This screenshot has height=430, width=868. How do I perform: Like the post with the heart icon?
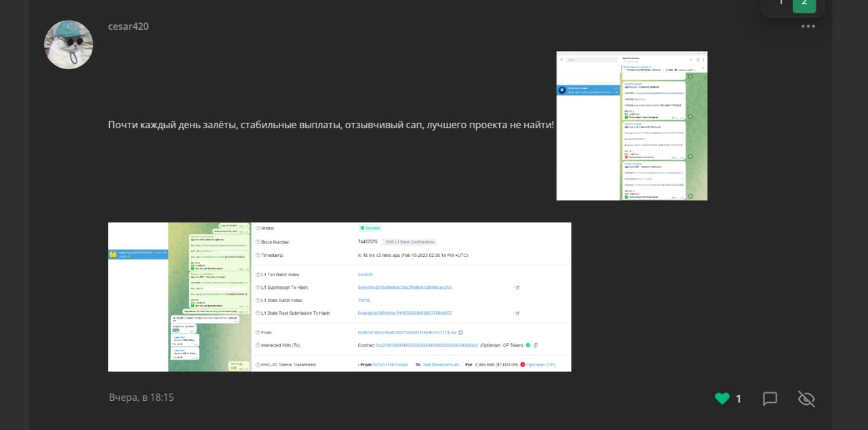[x=722, y=399]
